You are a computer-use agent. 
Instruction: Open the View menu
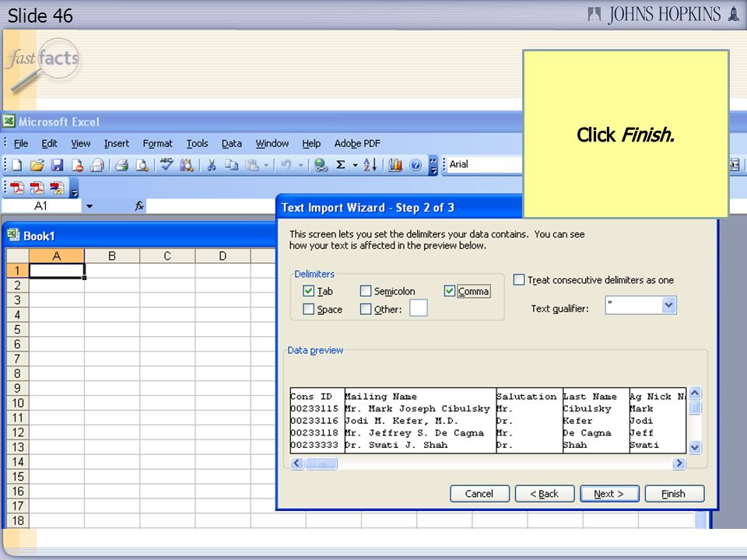80,143
